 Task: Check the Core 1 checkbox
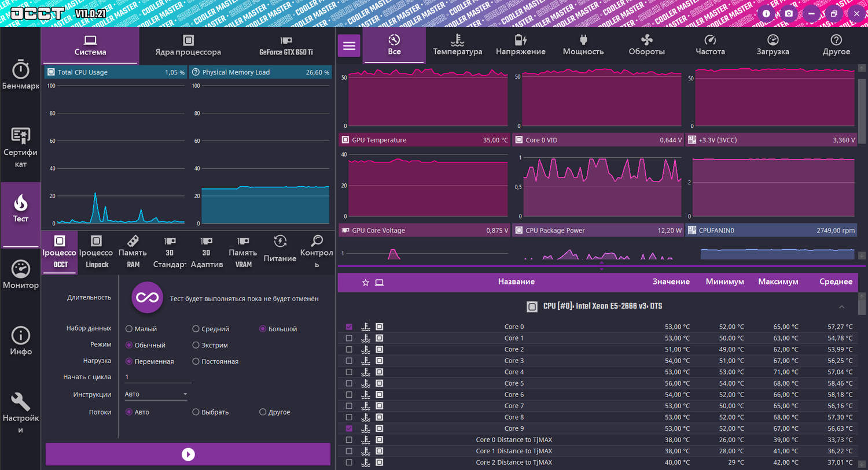coord(349,338)
